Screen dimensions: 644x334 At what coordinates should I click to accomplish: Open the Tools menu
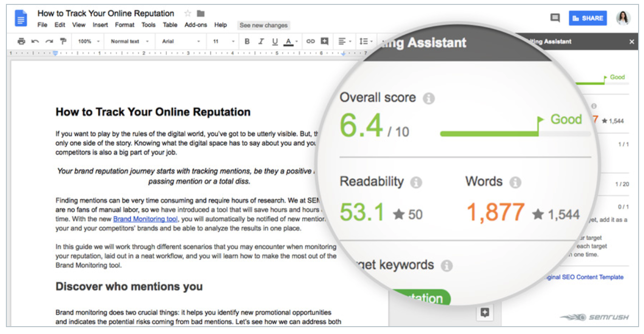tap(149, 25)
